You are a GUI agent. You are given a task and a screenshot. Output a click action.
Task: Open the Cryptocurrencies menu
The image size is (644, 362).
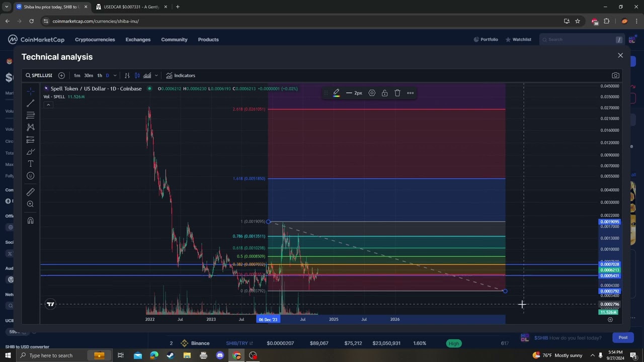point(95,39)
